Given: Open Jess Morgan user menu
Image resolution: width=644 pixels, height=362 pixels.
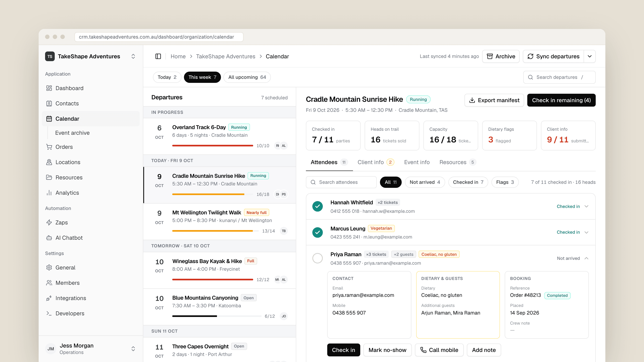Looking at the screenshot, I should (x=91, y=349).
